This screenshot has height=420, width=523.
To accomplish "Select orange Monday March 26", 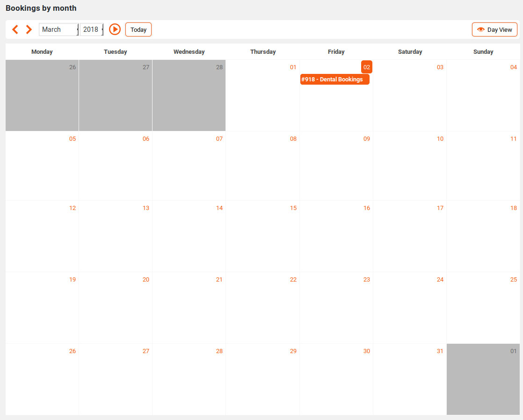I will (42, 379).
